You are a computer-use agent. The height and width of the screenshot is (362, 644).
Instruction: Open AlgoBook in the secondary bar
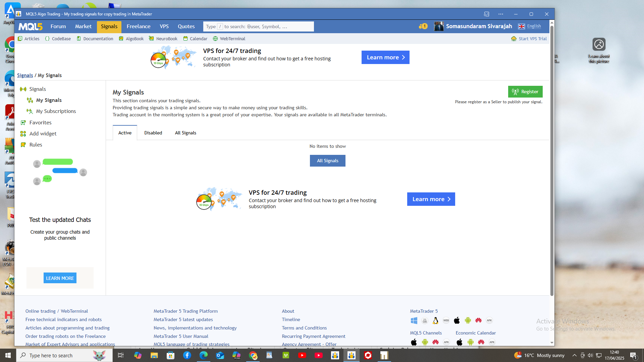coord(131,39)
